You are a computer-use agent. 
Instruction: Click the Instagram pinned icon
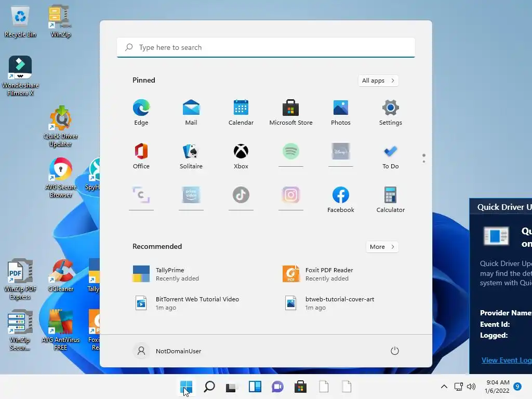point(291,195)
